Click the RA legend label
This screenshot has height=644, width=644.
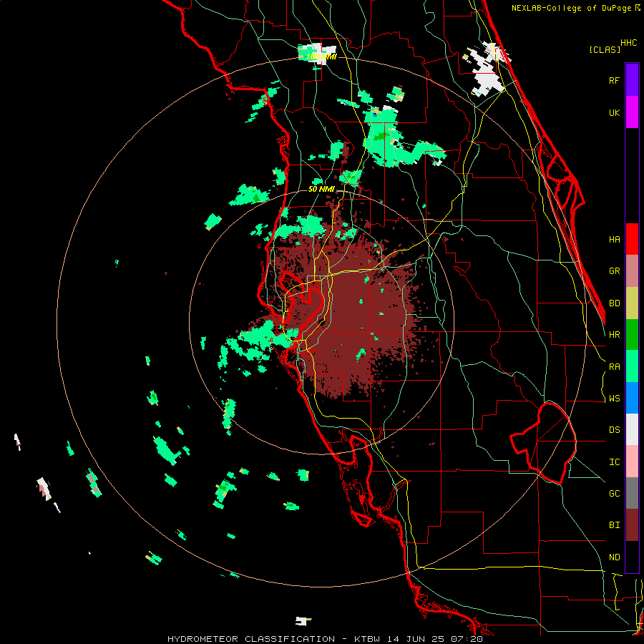click(614, 367)
